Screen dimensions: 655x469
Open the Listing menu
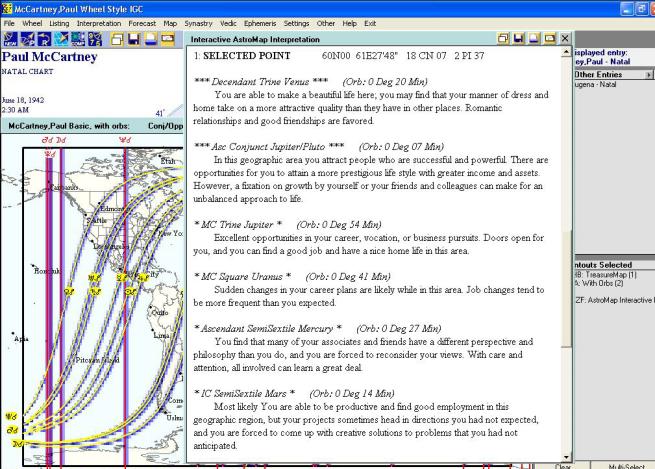(59, 23)
